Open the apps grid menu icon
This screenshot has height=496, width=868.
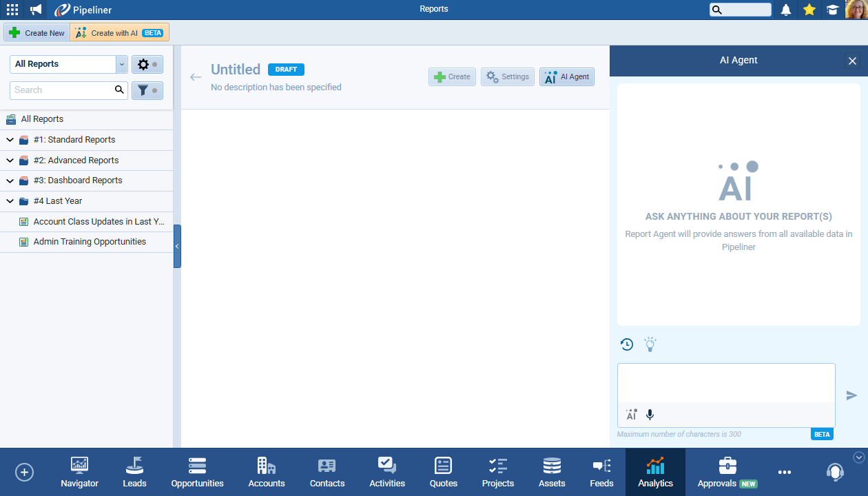(12, 10)
